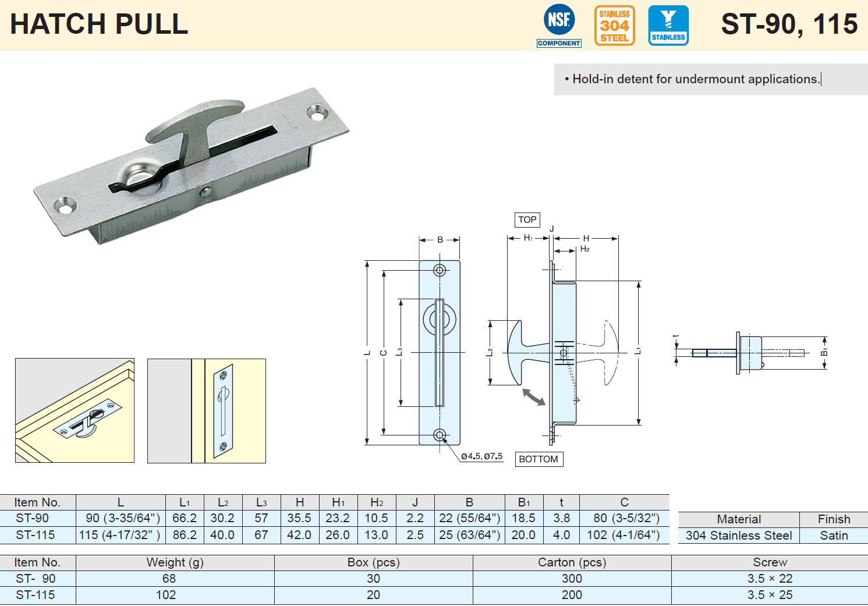Click the HATCH PULL title heading

[99, 24]
